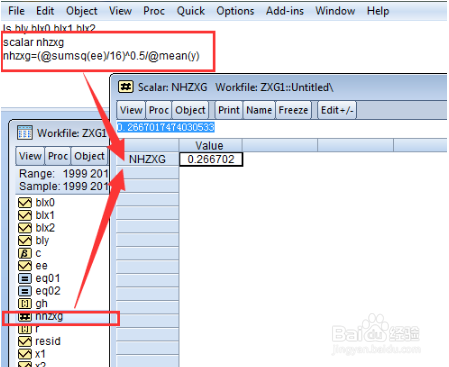Image resolution: width=449 pixels, height=367 pixels.
Task: Select the blx1 object name
Action: (45, 215)
